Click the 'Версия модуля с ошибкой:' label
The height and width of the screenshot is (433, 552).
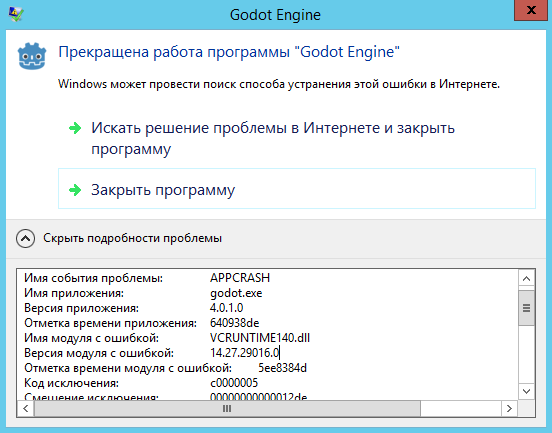(x=99, y=353)
